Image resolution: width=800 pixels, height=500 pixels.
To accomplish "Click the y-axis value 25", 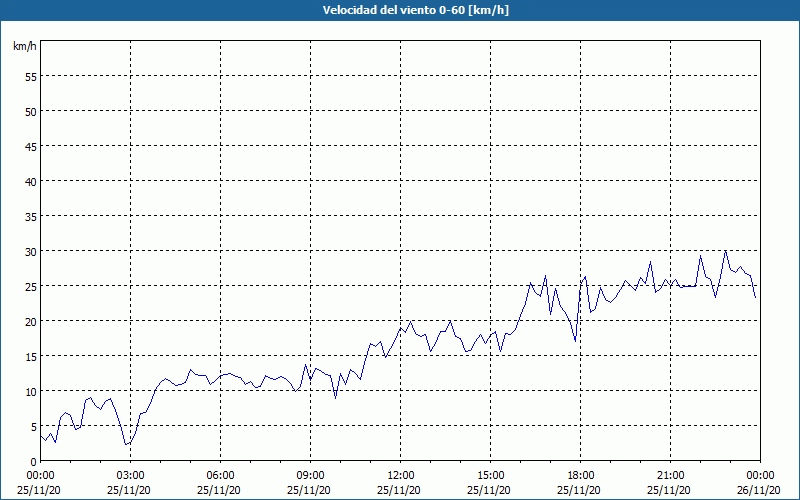I will click(31, 287).
